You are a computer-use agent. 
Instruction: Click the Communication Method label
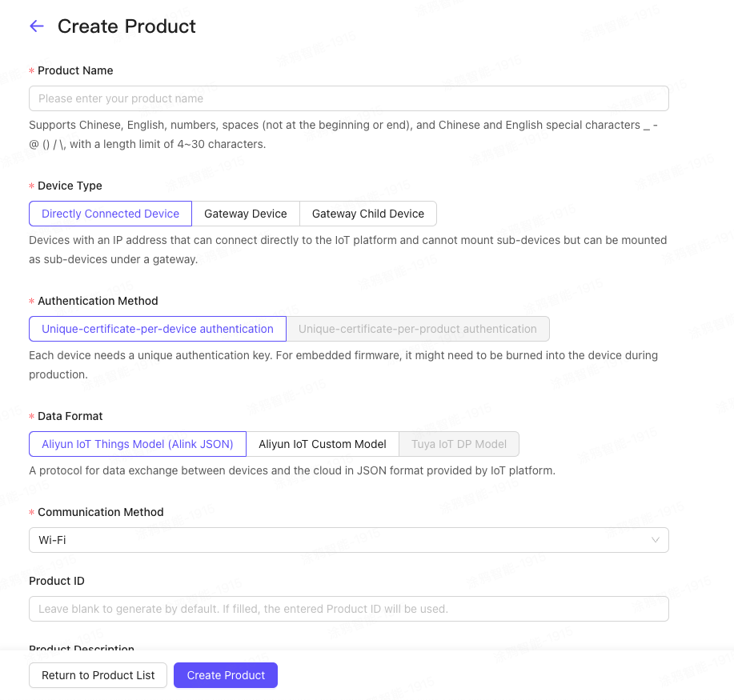(100, 512)
